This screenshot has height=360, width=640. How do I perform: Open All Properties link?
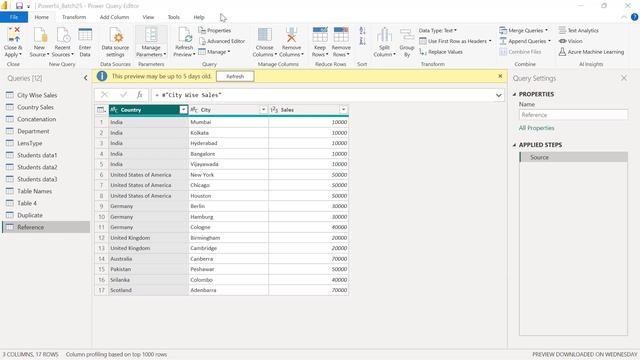tap(536, 128)
